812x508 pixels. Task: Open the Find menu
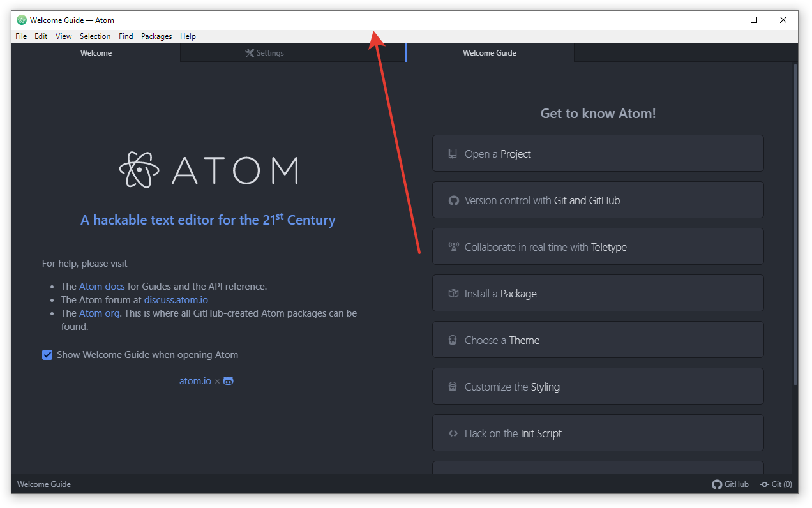[x=126, y=36]
